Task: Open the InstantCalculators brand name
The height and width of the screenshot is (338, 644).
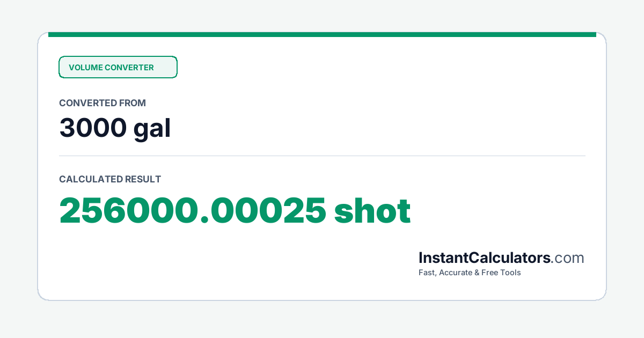Action: tap(485, 258)
